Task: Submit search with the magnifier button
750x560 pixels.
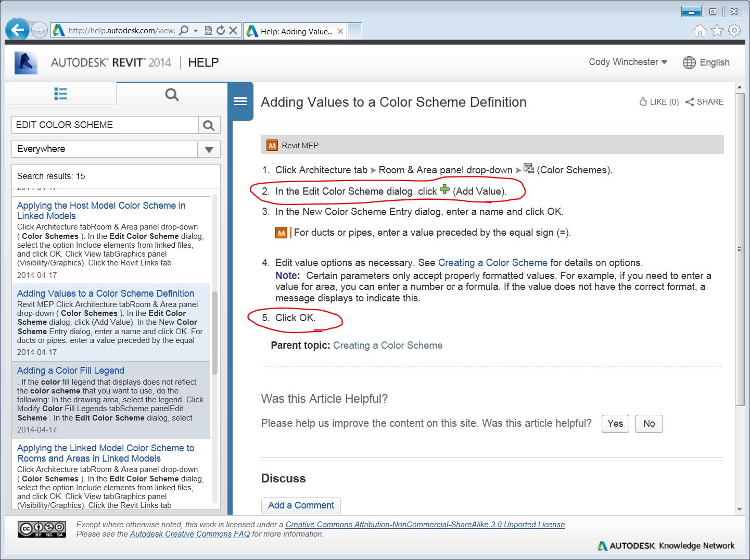Action: tap(209, 125)
